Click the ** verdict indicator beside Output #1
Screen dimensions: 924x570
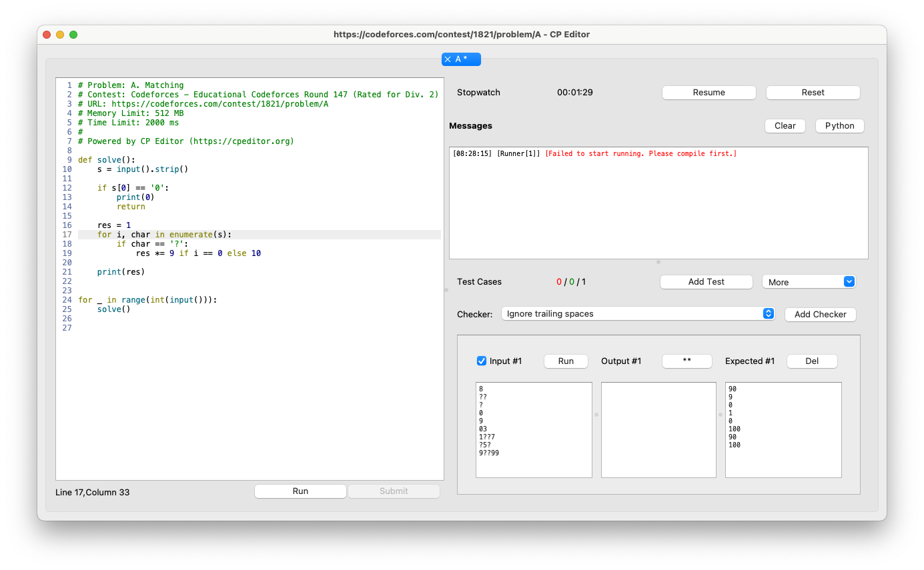pyautogui.click(x=686, y=361)
